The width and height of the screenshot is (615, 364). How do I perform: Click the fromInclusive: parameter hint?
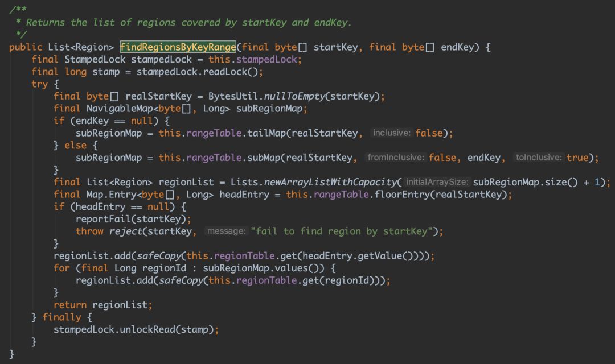tap(395, 158)
